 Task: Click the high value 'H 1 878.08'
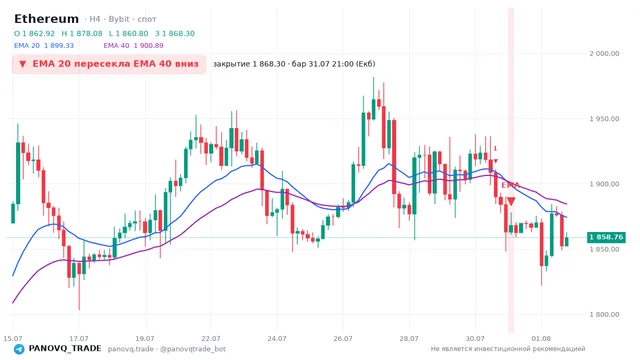point(82,33)
